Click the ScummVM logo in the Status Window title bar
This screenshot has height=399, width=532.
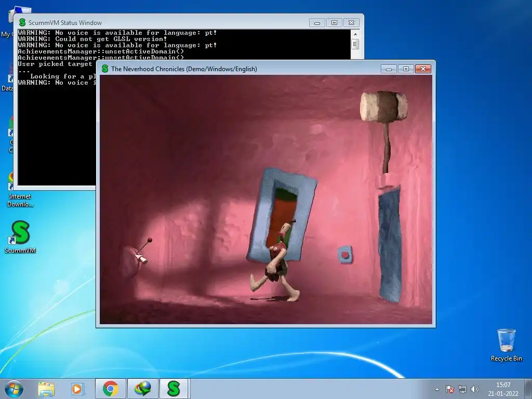point(22,22)
